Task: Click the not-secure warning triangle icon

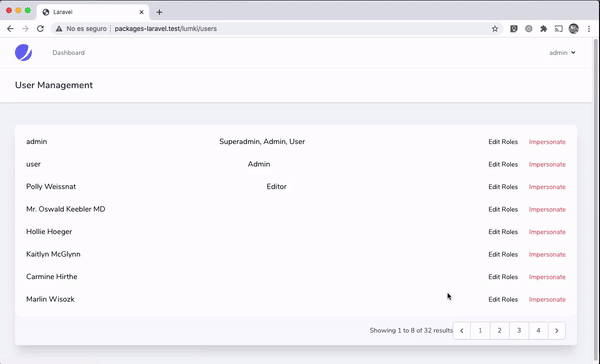Action: pos(59,29)
